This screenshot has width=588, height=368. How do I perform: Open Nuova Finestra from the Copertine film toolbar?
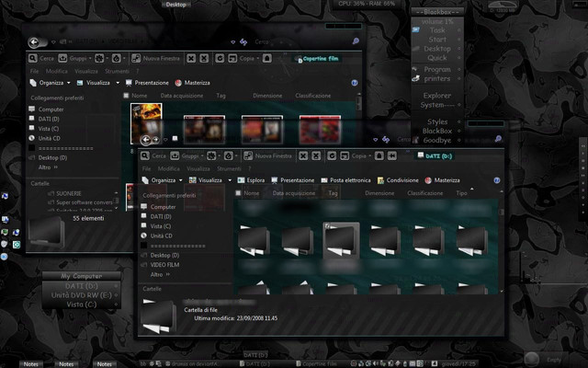[x=155, y=58]
